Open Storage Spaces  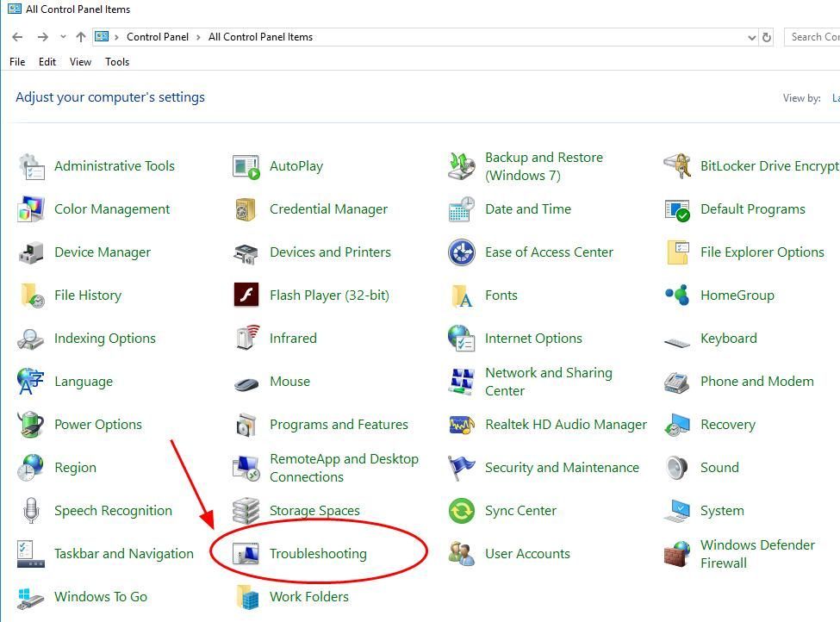tap(314, 511)
